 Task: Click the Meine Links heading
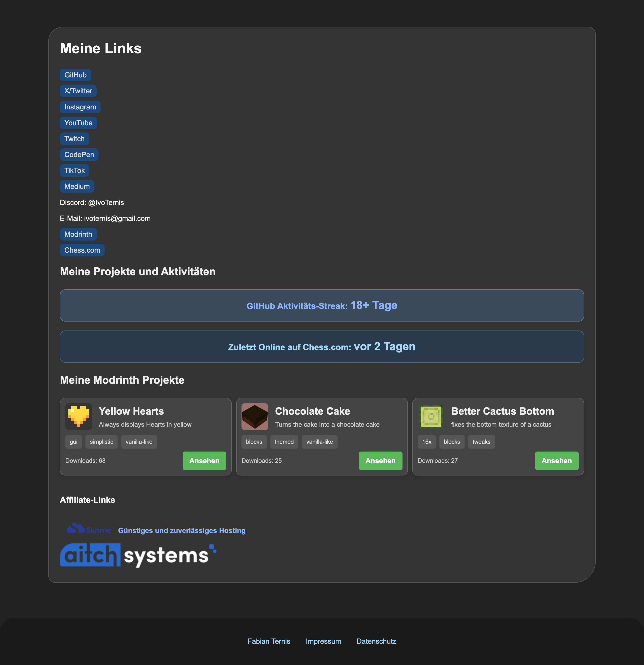coord(101,49)
